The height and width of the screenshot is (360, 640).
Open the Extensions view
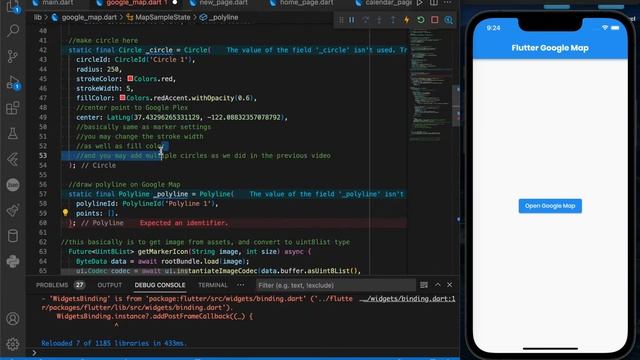(13, 108)
